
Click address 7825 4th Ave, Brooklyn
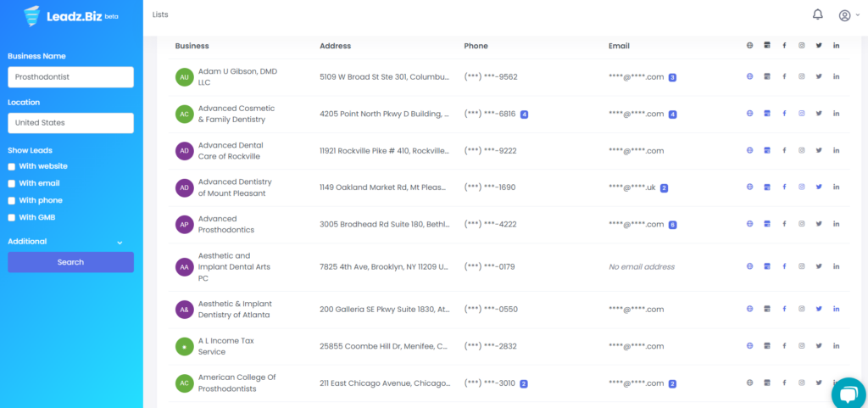pyautogui.click(x=385, y=267)
